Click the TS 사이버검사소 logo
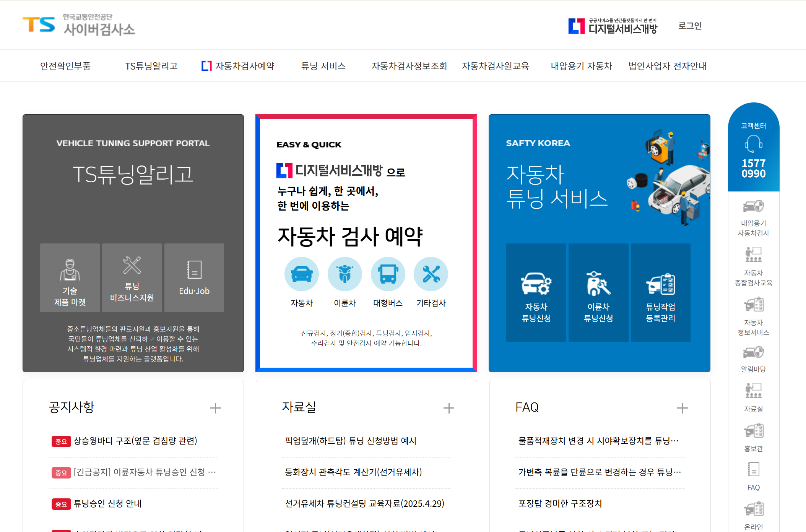The height and width of the screenshot is (532, 806). click(79, 25)
